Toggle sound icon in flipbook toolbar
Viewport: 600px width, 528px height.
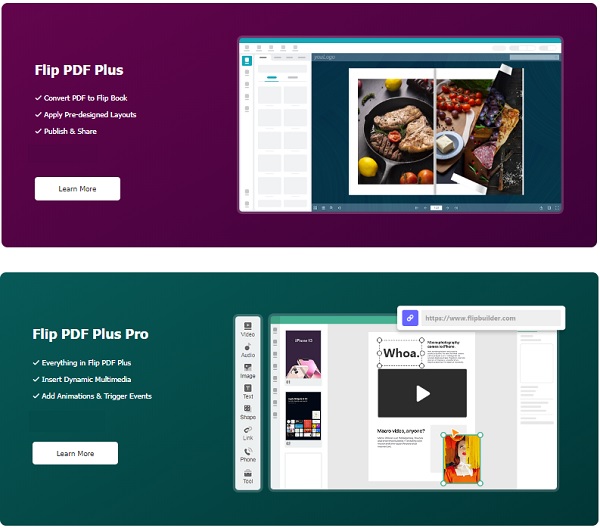[339, 208]
